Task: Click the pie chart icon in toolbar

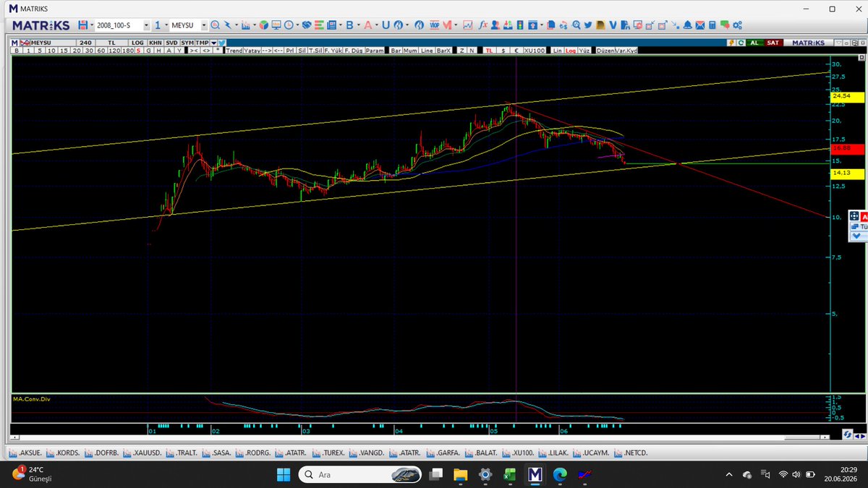Action: [x=265, y=25]
